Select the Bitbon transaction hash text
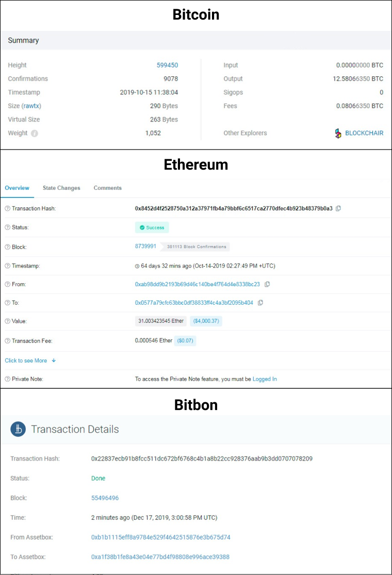This screenshot has width=392, height=575. click(202, 459)
